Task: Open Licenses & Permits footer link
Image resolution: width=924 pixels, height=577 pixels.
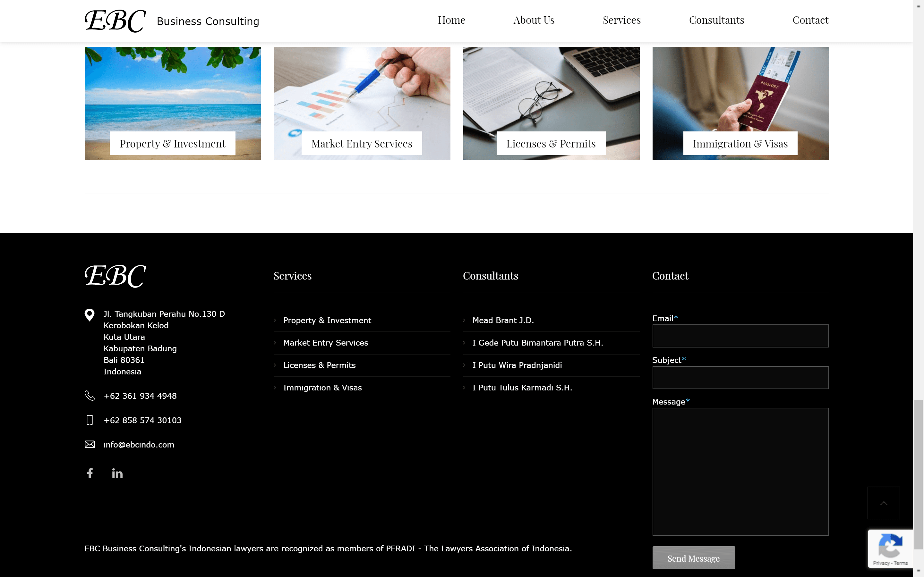Action: [x=319, y=365]
